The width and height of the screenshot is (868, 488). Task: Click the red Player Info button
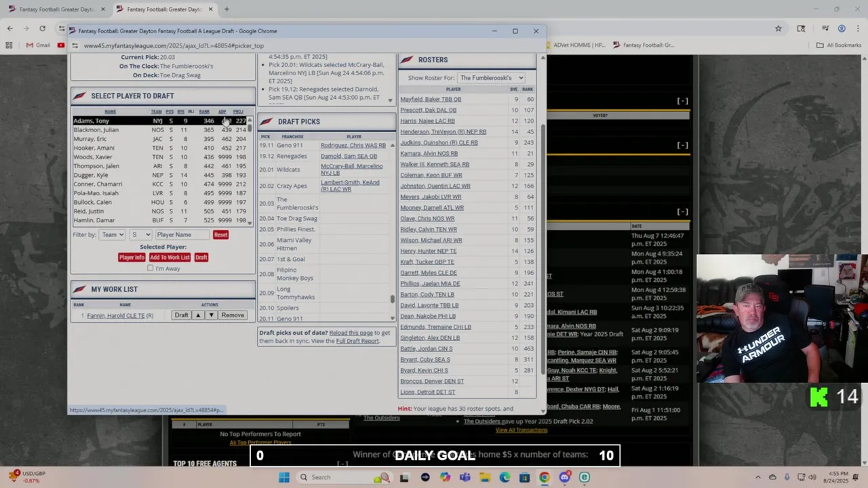[132, 258]
